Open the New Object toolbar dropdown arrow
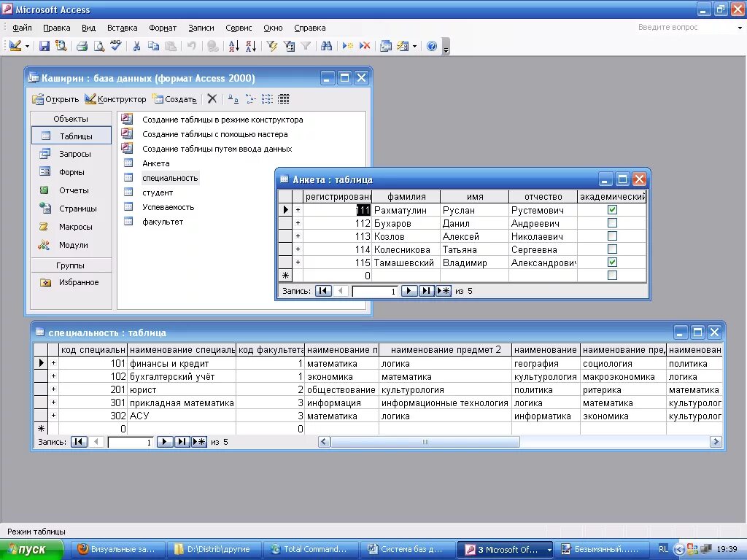The image size is (747, 560). [414, 46]
